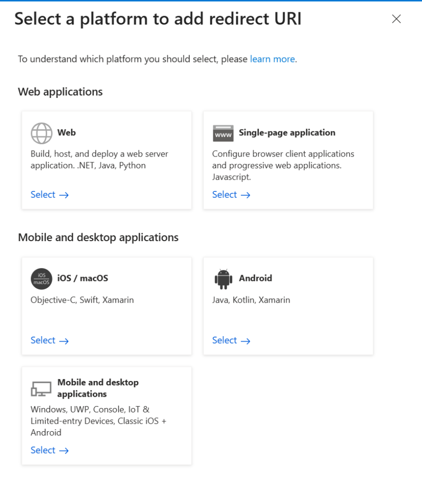Screen dimensions: 422x504
Task: Close the platform selection panel
Action: click(x=396, y=19)
